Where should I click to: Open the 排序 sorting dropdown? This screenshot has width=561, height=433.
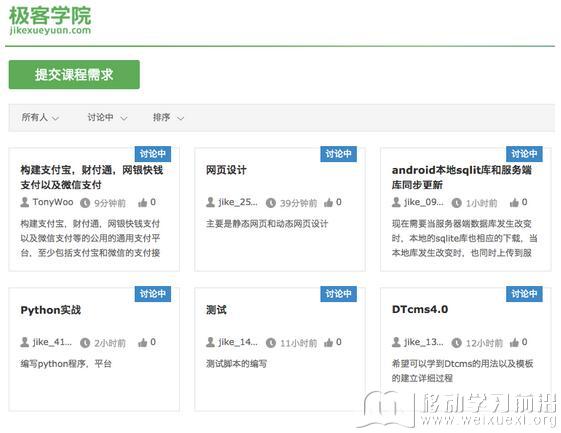(x=168, y=117)
